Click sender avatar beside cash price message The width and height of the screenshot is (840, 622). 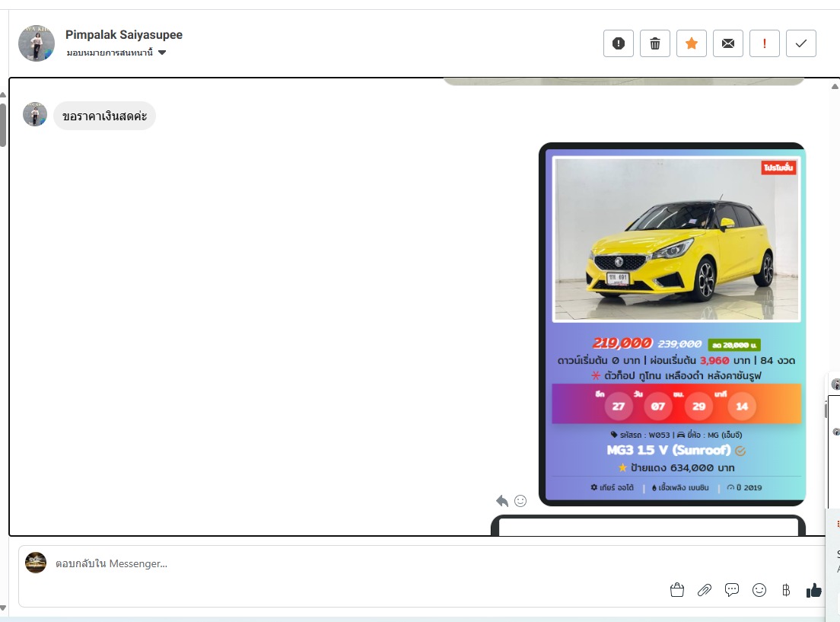(35, 114)
